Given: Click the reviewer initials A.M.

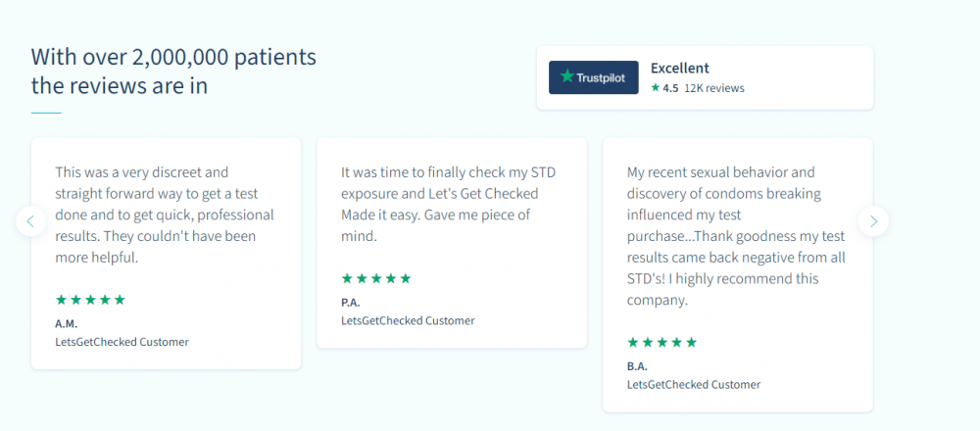Looking at the screenshot, I should [x=67, y=323].
